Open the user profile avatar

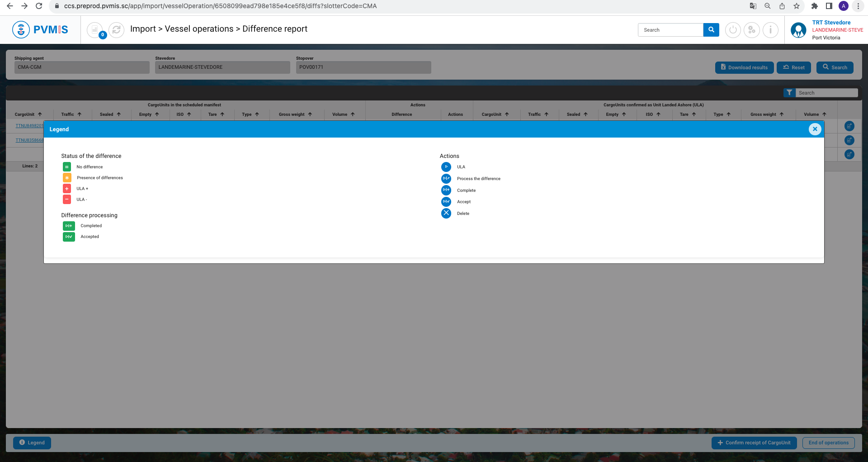point(798,30)
